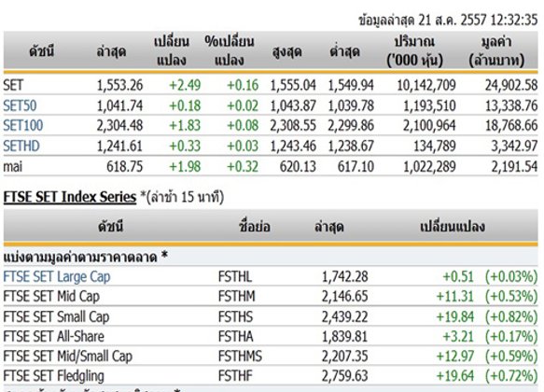
Task: Click SET100 last value 2,304.48
Action: pyautogui.click(x=119, y=126)
